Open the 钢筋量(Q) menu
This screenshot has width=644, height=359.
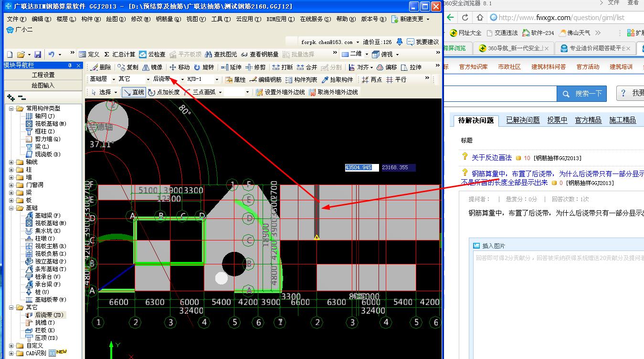pos(169,19)
